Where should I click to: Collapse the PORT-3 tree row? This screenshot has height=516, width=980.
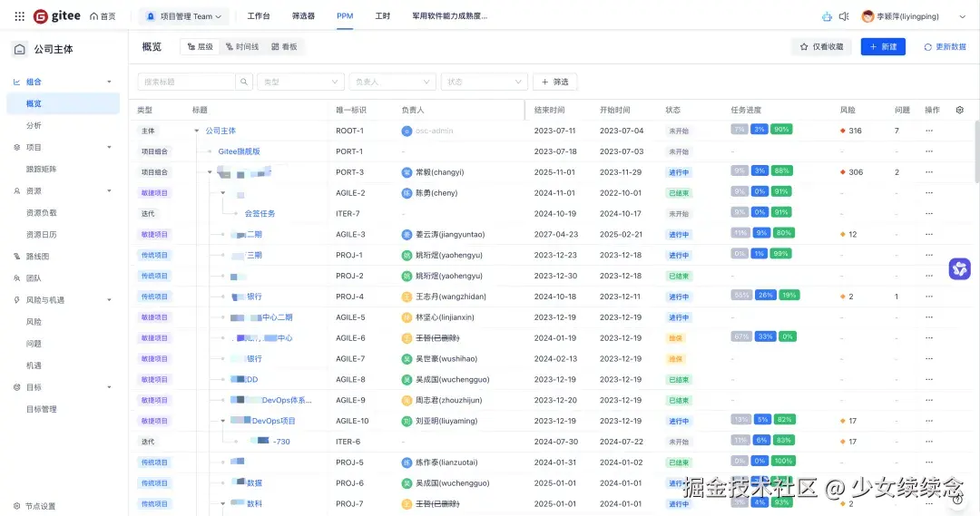point(210,172)
